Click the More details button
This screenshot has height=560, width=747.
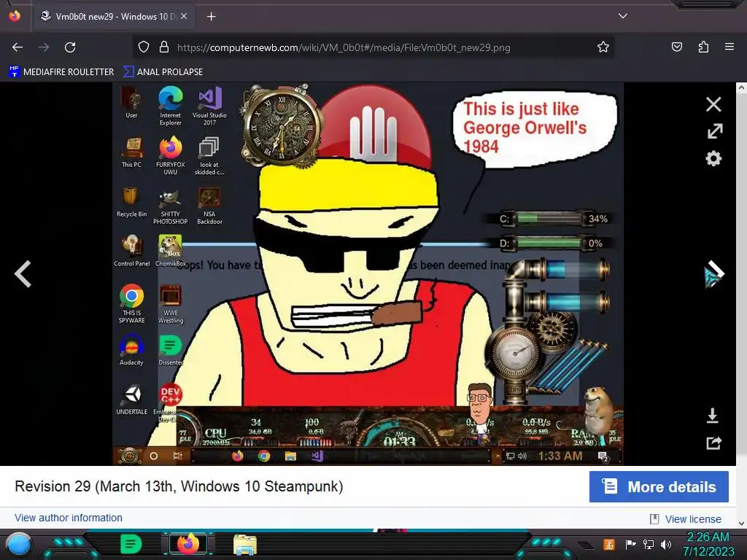(x=659, y=486)
